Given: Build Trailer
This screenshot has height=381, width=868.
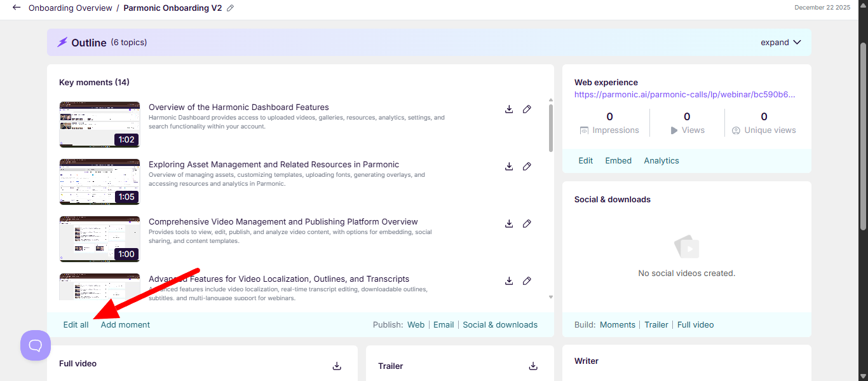Looking at the screenshot, I should click(x=656, y=325).
